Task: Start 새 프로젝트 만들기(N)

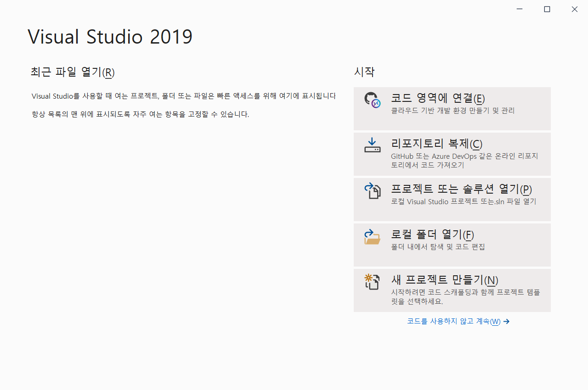Action: pyautogui.click(x=452, y=290)
